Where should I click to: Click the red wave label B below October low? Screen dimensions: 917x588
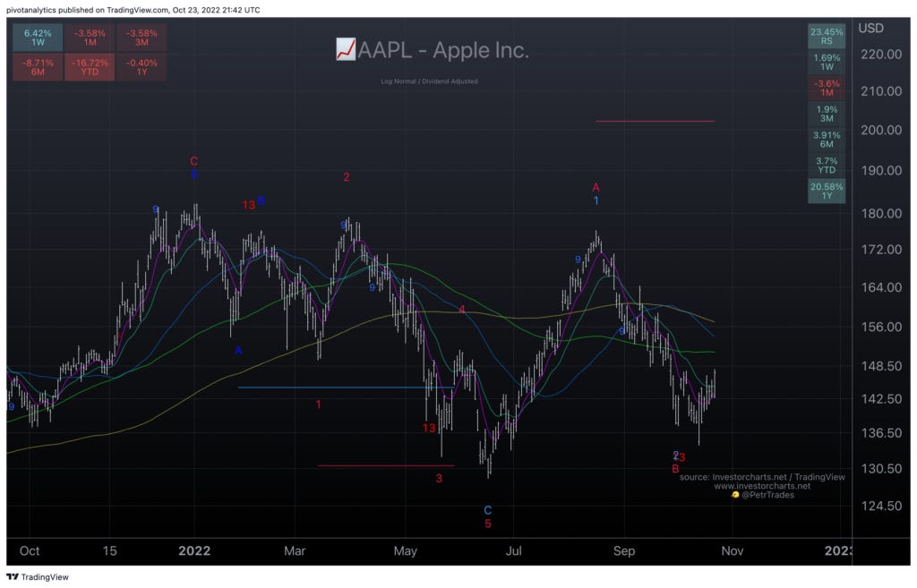pos(675,469)
